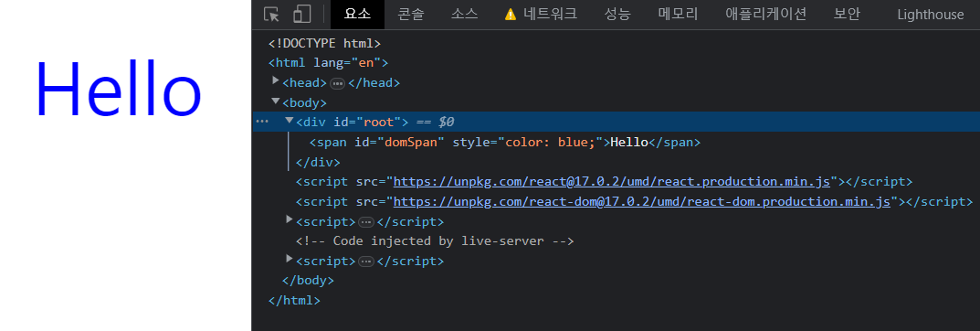
Task: Select the span domSpan element row
Action: click(x=505, y=143)
